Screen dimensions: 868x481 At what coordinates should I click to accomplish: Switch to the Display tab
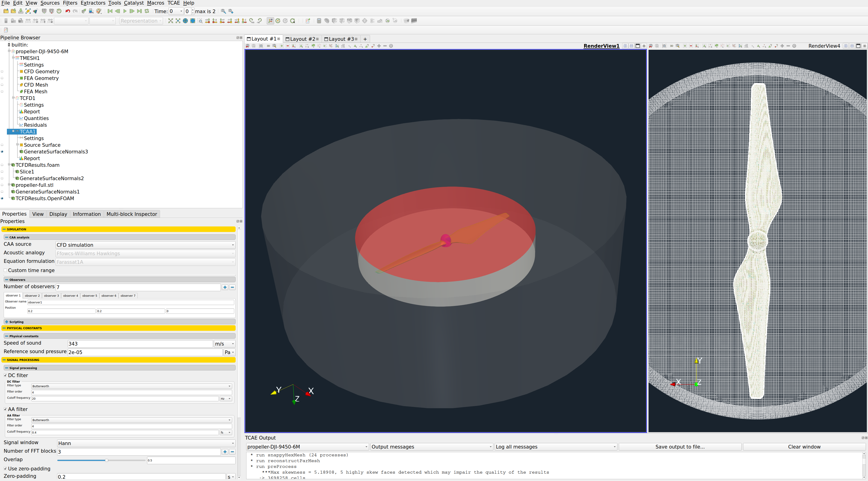(x=58, y=214)
